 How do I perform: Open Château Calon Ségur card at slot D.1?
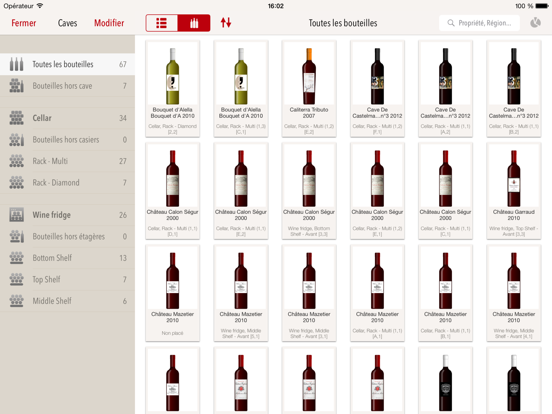pyautogui.click(x=172, y=191)
